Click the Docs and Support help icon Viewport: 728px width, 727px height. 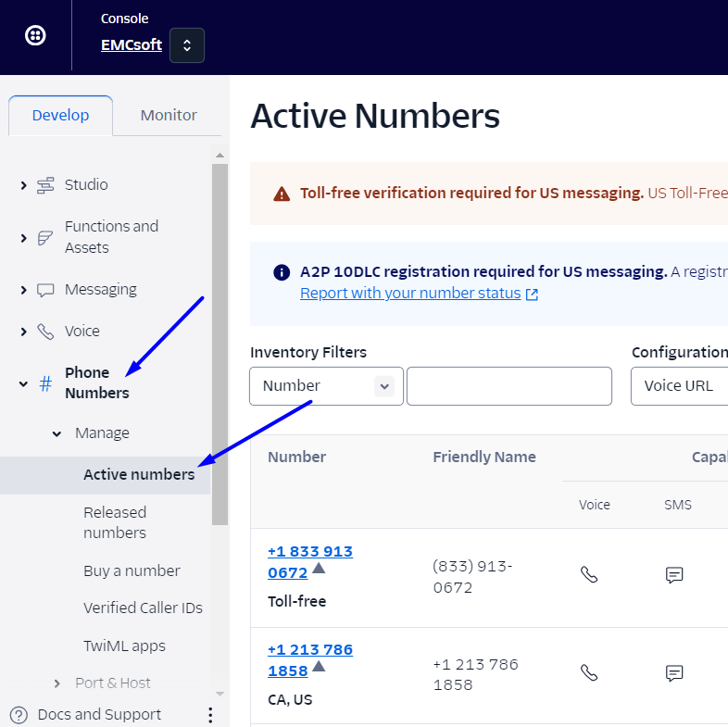click(19, 715)
